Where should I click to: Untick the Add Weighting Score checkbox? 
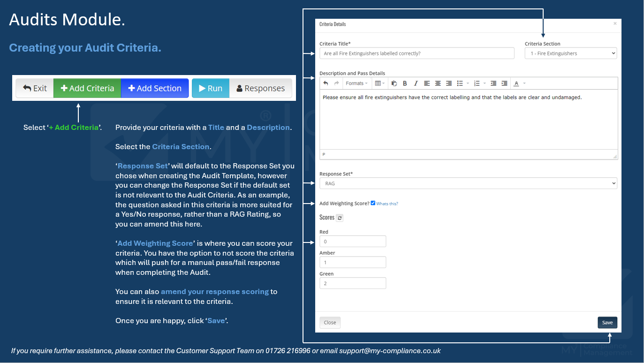tap(373, 203)
